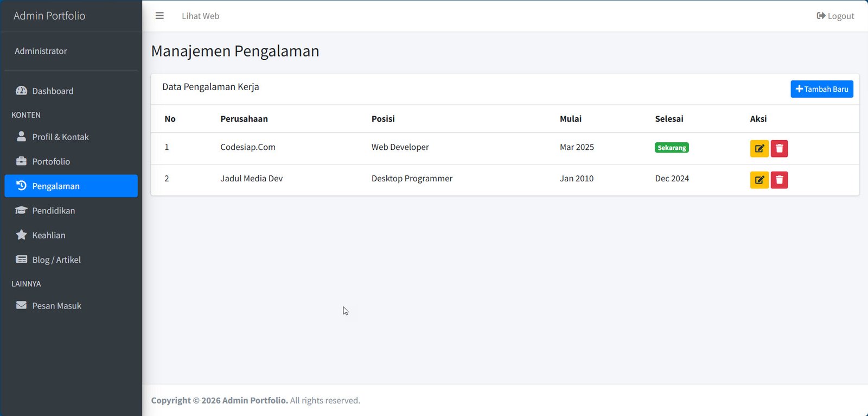Edit the Jadul Media Dev experience row
Screen dimensions: 868x416
[759, 180]
